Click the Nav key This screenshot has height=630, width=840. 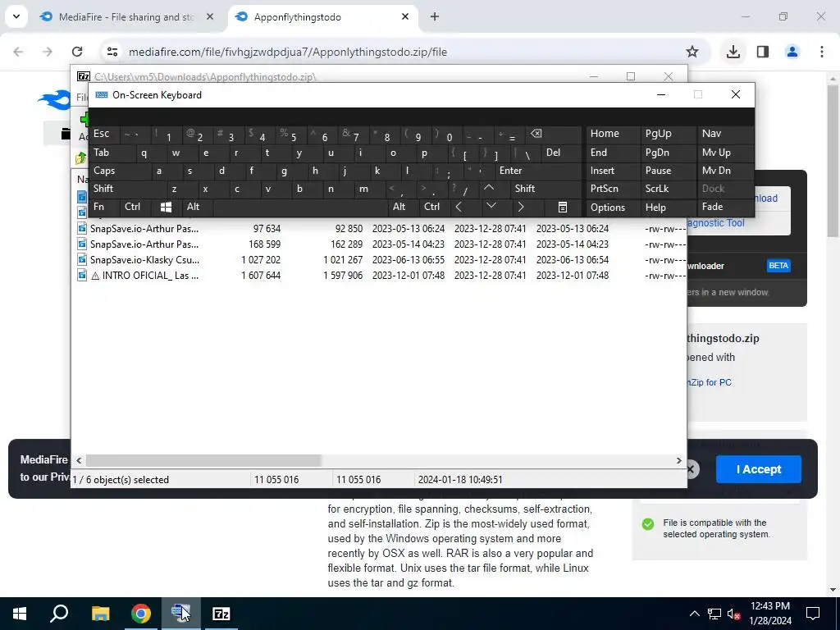(x=725, y=135)
